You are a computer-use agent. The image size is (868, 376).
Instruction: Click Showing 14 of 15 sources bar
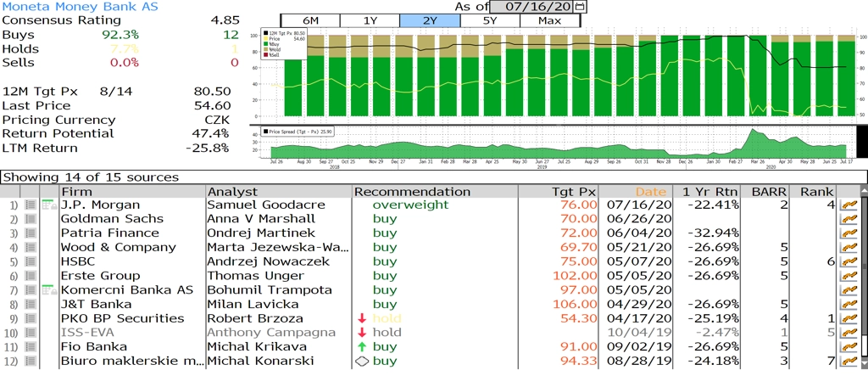pos(433,177)
